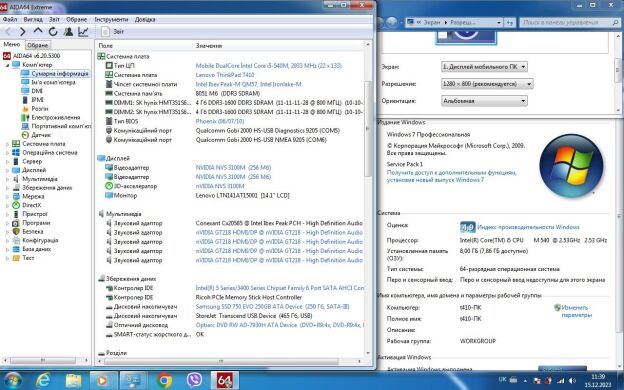Click the Програми tree icon
624x390 pixels.
(16, 223)
